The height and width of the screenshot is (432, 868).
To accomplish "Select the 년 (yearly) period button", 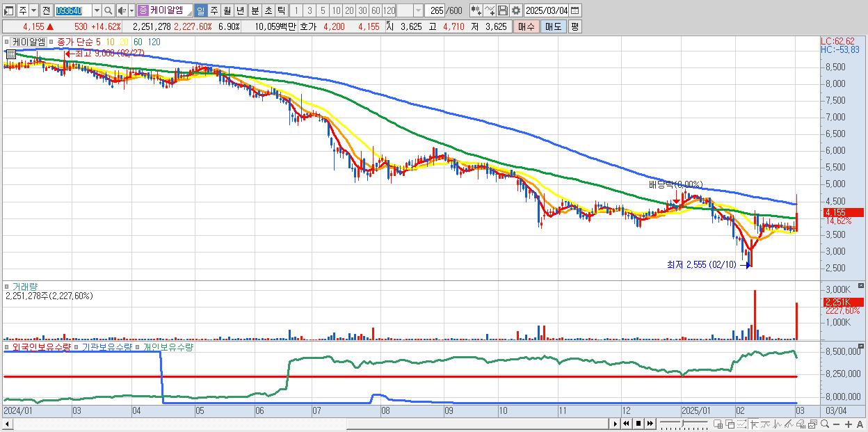I will coord(240,10).
